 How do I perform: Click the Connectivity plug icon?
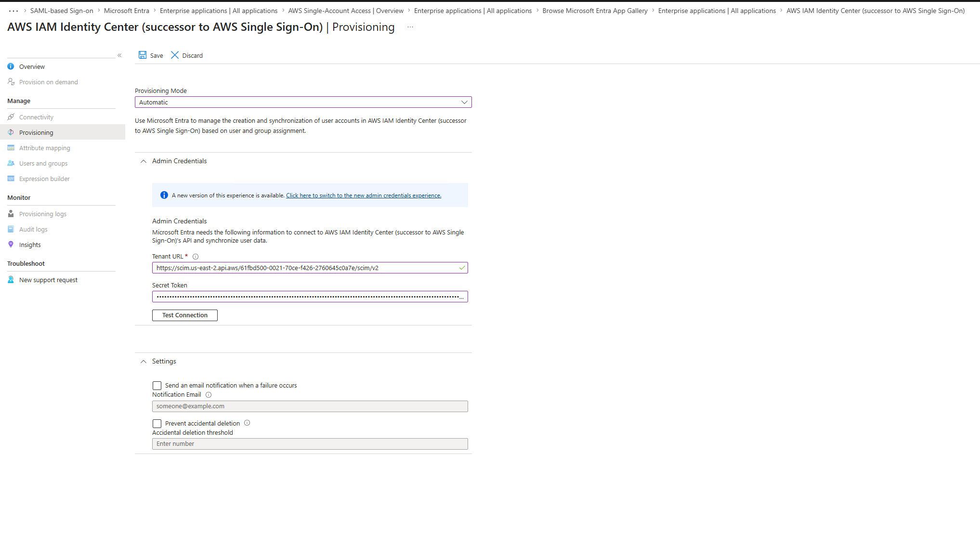click(x=11, y=117)
